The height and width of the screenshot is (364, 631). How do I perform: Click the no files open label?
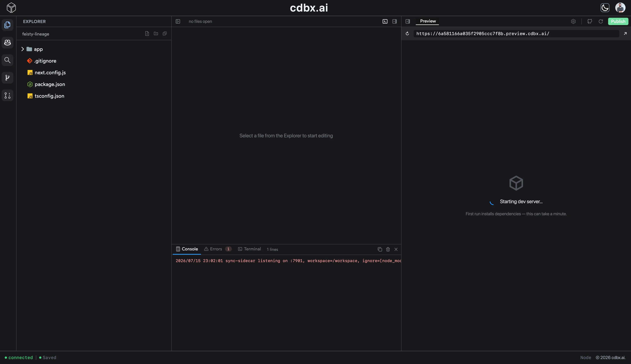200,22
